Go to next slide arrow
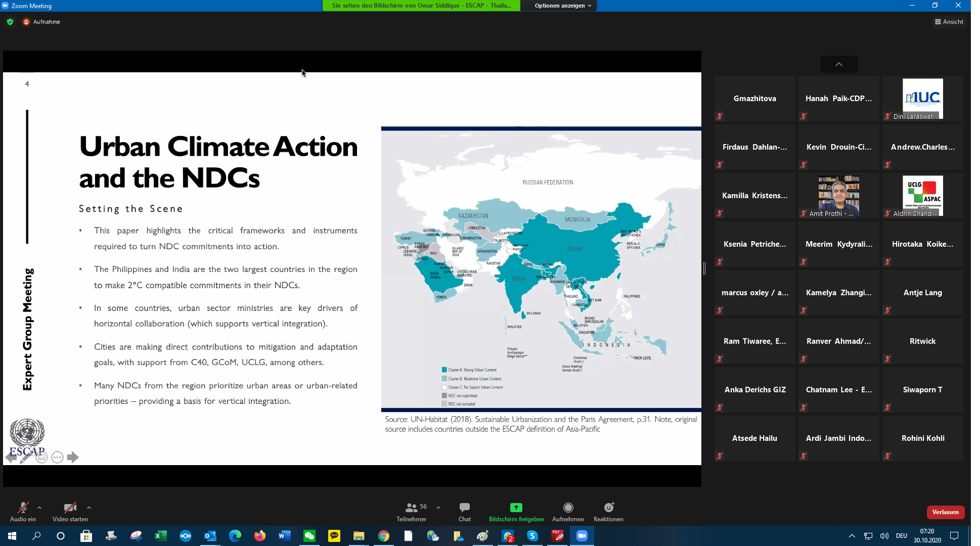This screenshot has height=546, width=980. click(x=73, y=457)
